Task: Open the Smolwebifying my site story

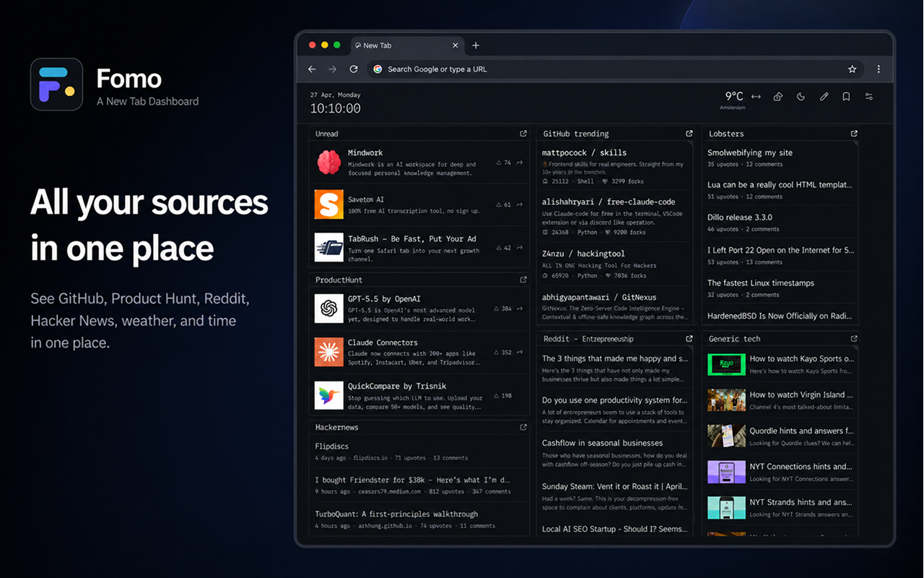Action: pyautogui.click(x=750, y=152)
